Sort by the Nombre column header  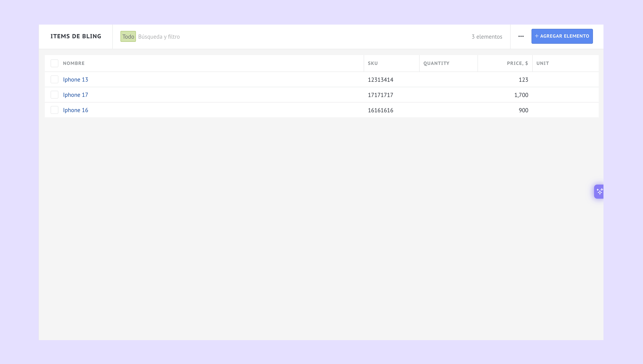(74, 63)
